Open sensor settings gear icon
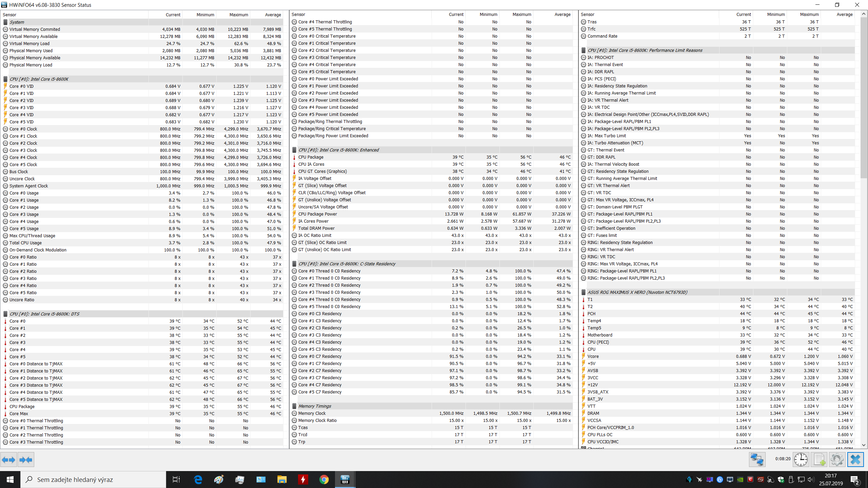 [837, 460]
